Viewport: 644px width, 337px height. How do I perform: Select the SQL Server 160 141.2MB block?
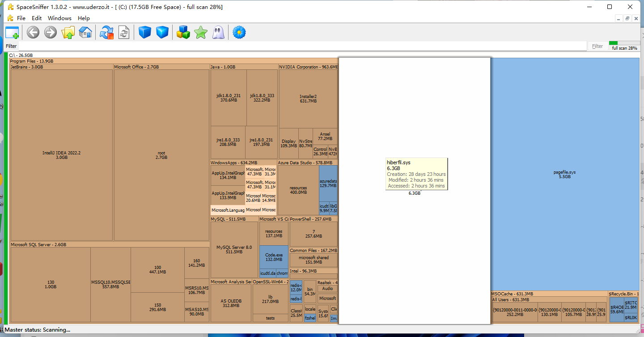pos(197,263)
